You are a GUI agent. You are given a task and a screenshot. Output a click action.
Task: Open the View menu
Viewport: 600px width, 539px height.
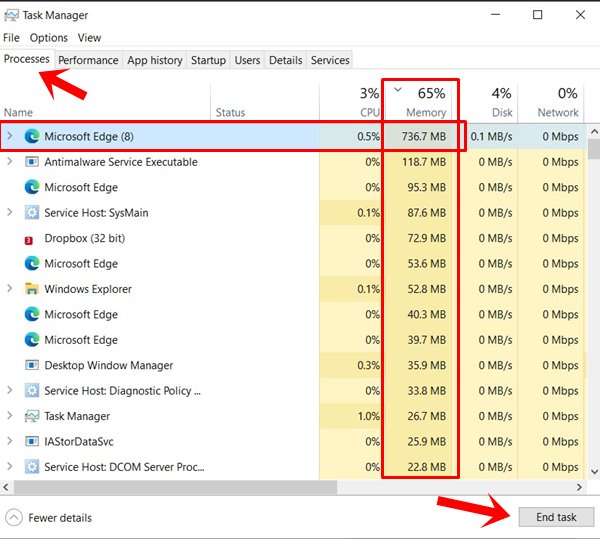89,38
